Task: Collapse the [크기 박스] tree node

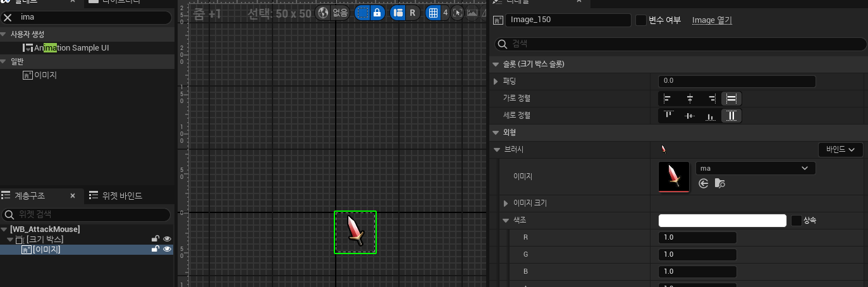Action: pyautogui.click(x=10, y=240)
